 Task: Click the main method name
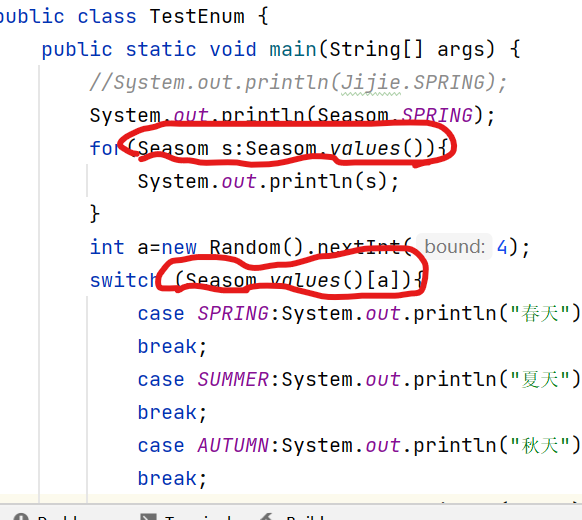(x=293, y=49)
